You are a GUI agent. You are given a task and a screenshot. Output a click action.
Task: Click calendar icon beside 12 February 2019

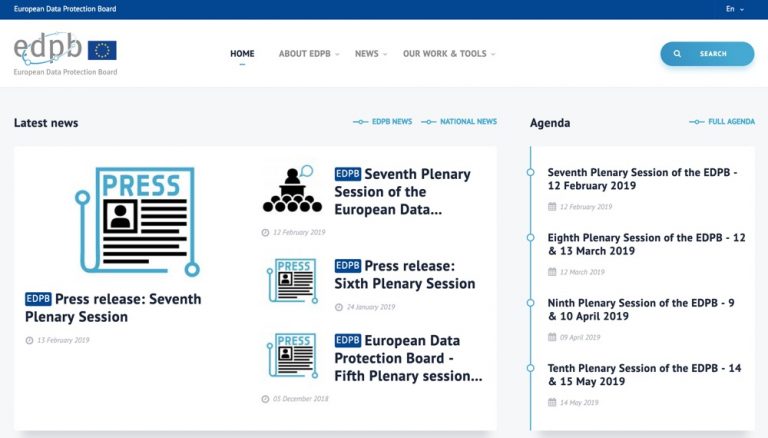[x=552, y=207]
